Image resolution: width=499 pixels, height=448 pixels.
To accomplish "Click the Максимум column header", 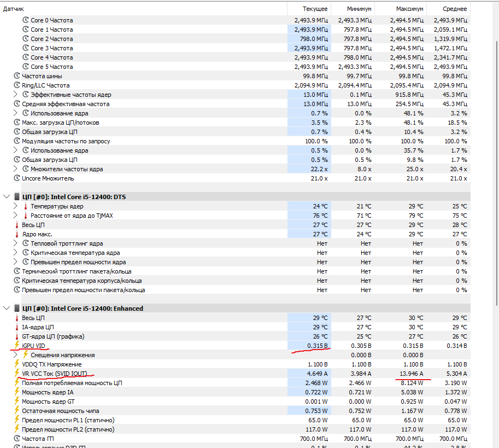I will 401,9.
